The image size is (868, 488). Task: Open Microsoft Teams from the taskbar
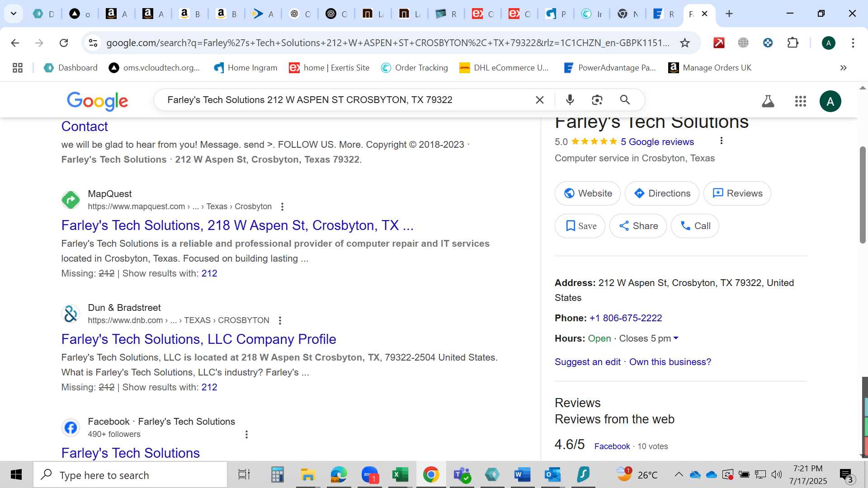(x=462, y=475)
